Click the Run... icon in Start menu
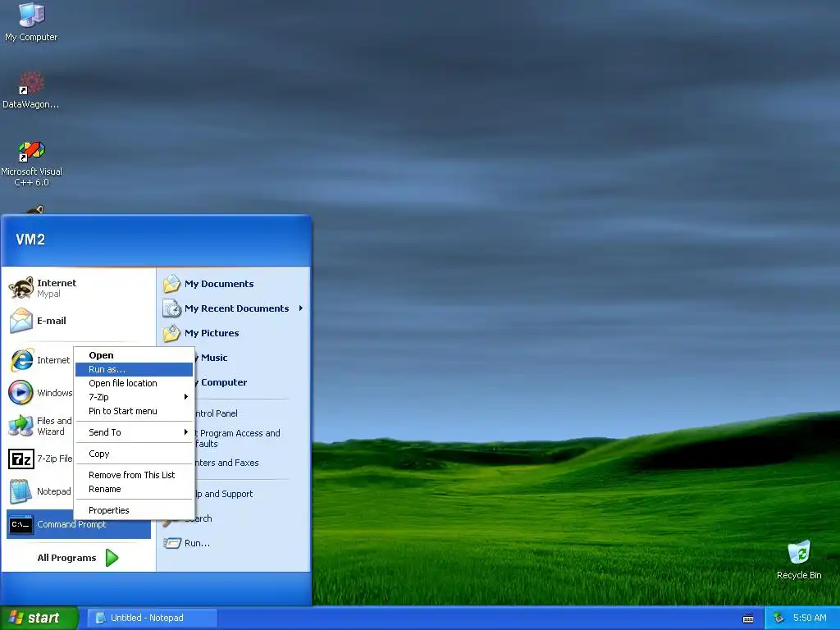Viewport: 840px width, 630px height. pyautogui.click(x=172, y=543)
